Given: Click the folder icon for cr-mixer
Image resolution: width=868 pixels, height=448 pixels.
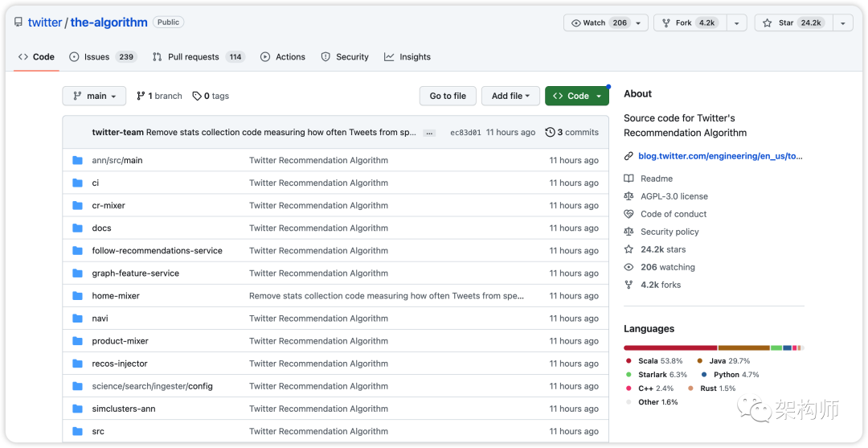Looking at the screenshot, I should coord(77,205).
